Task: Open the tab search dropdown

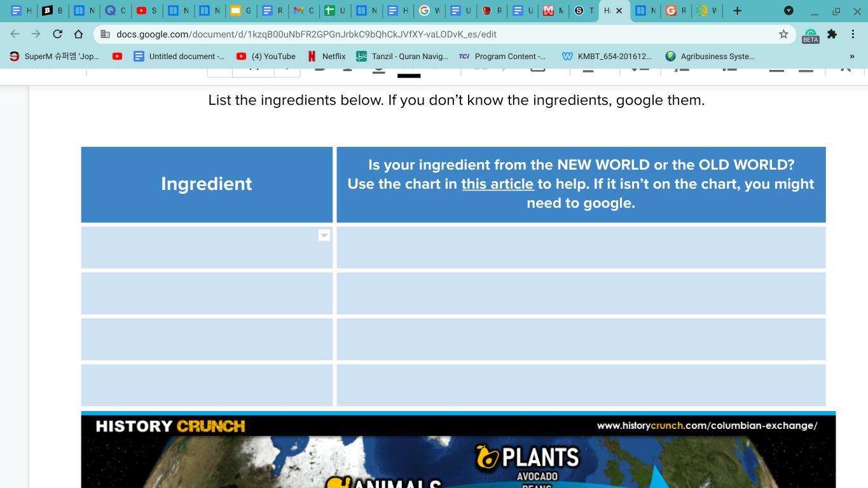Action: coord(789,11)
